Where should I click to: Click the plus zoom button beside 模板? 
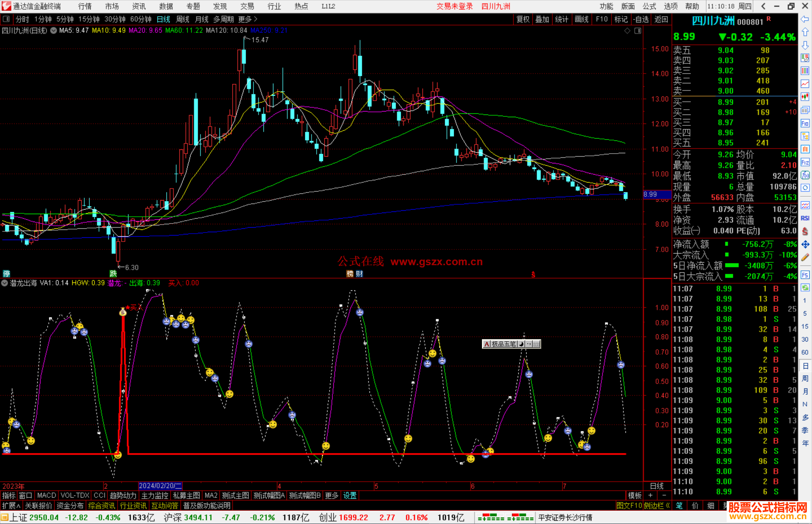coord(650,495)
